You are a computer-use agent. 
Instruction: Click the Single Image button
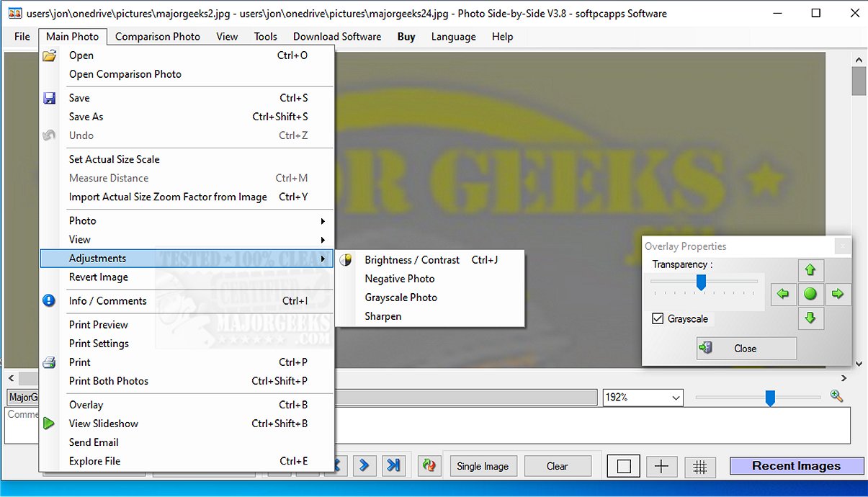point(483,467)
